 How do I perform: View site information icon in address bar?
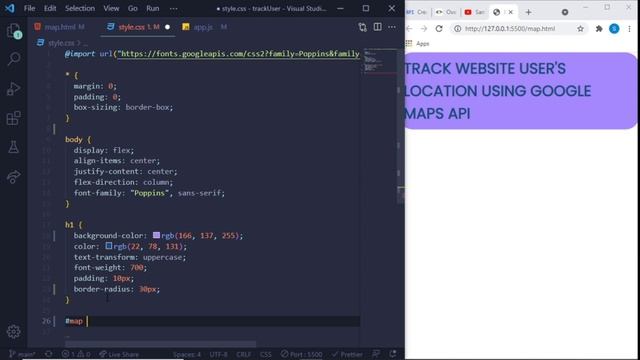(x=458, y=29)
